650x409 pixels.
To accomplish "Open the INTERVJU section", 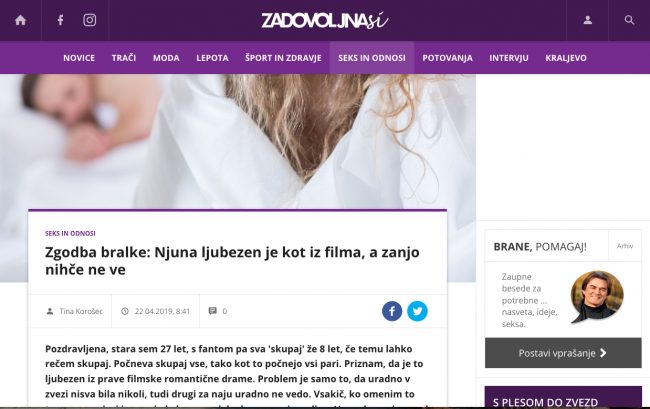I will tap(509, 58).
